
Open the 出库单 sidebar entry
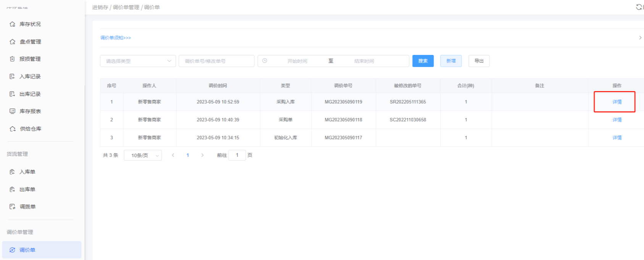pos(27,189)
